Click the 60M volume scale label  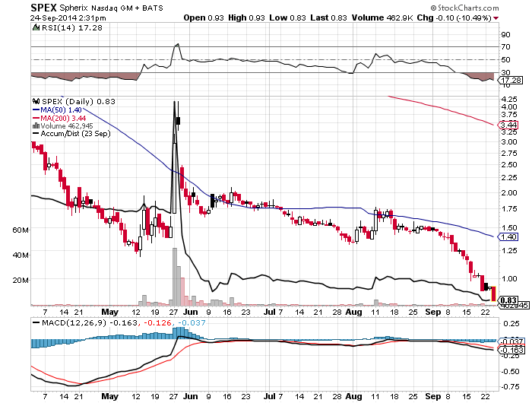(x=21, y=230)
